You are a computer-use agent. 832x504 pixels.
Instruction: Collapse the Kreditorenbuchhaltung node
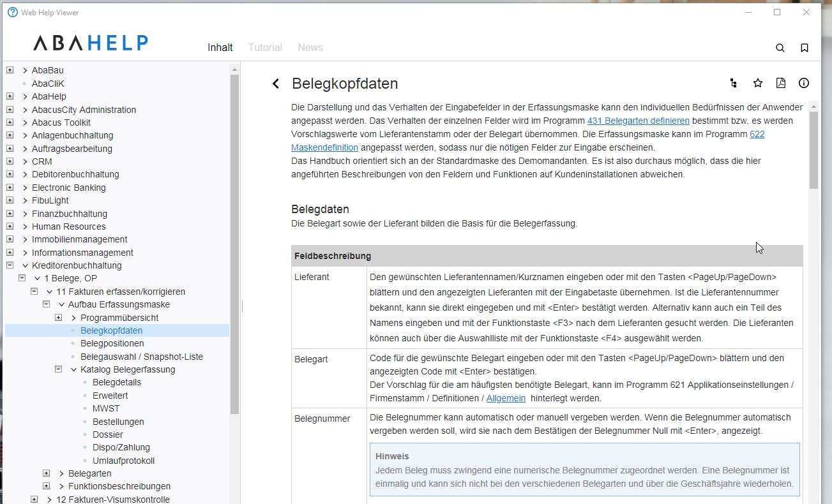point(10,265)
